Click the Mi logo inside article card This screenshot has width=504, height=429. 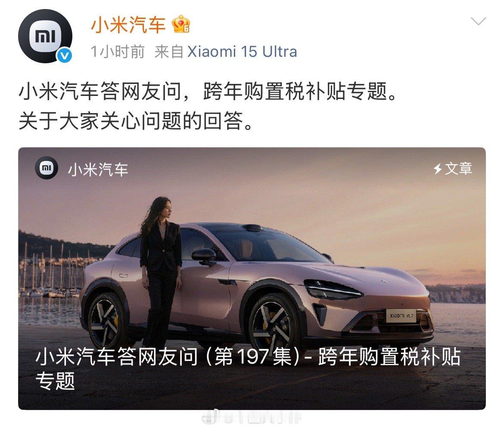click(47, 168)
